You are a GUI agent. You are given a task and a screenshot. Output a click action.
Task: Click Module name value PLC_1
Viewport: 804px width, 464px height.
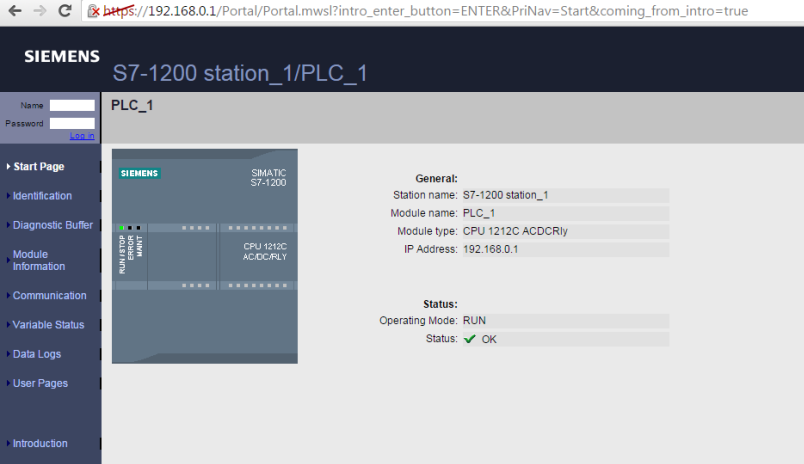pos(566,213)
